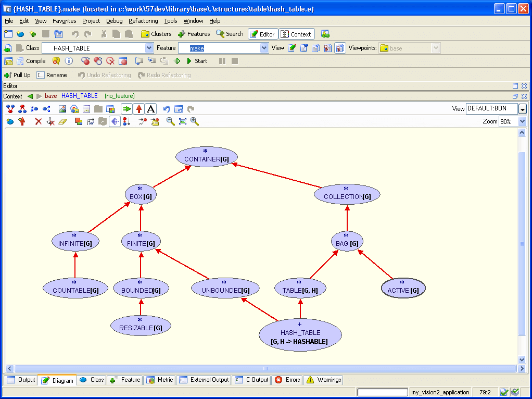
Task: Click the fit to screen icon
Action: [183, 121]
